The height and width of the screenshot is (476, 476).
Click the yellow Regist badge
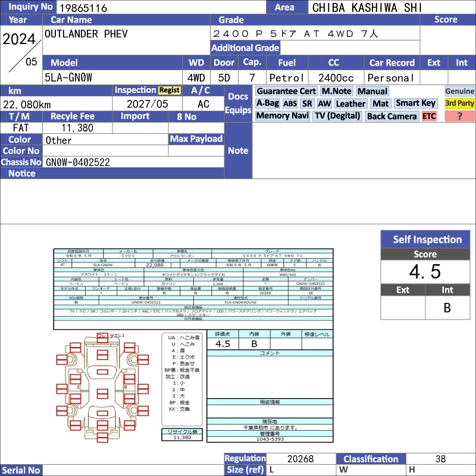tap(170, 90)
